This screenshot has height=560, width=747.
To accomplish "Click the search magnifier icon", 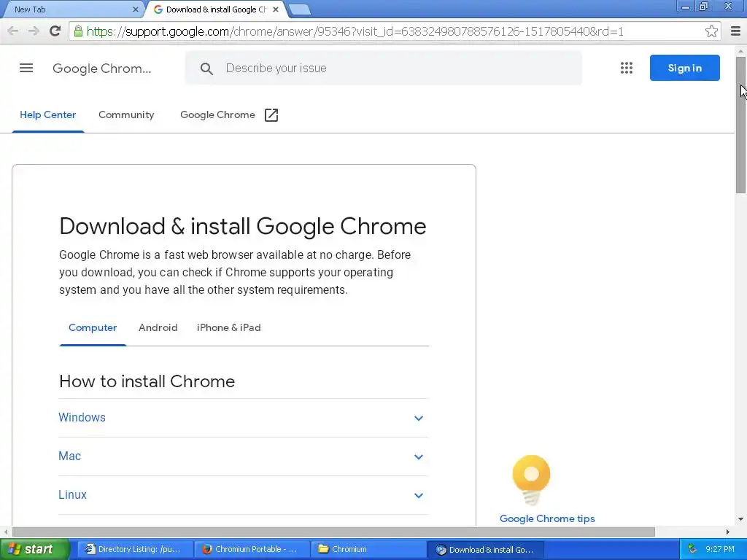I will click(206, 69).
